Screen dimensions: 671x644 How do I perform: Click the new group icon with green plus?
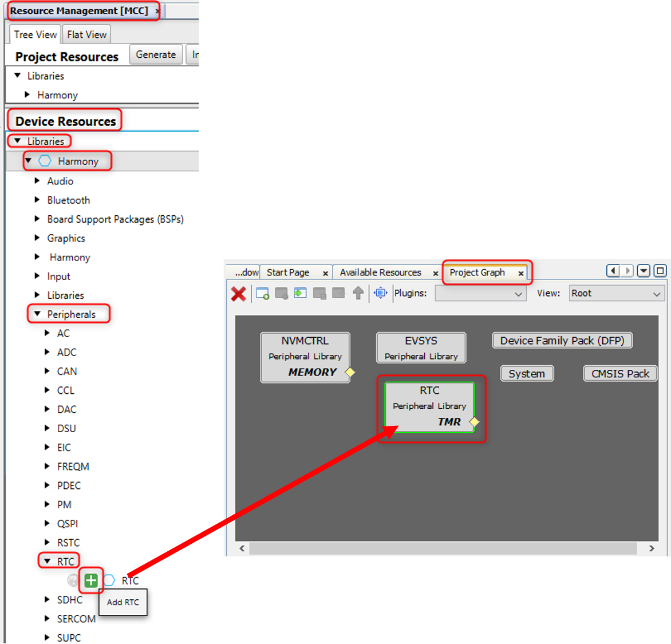(x=263, y=294)
